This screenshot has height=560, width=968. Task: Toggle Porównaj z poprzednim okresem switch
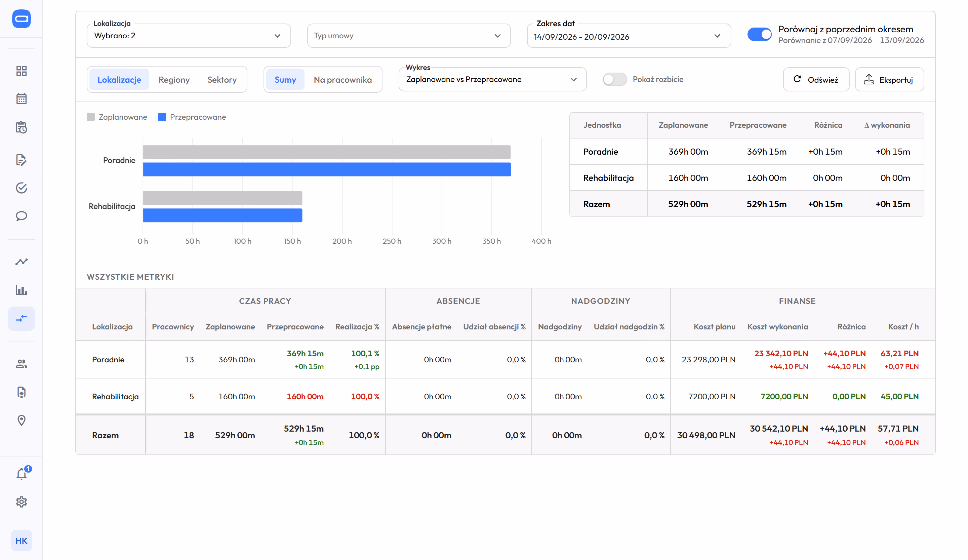click(759, 34)
